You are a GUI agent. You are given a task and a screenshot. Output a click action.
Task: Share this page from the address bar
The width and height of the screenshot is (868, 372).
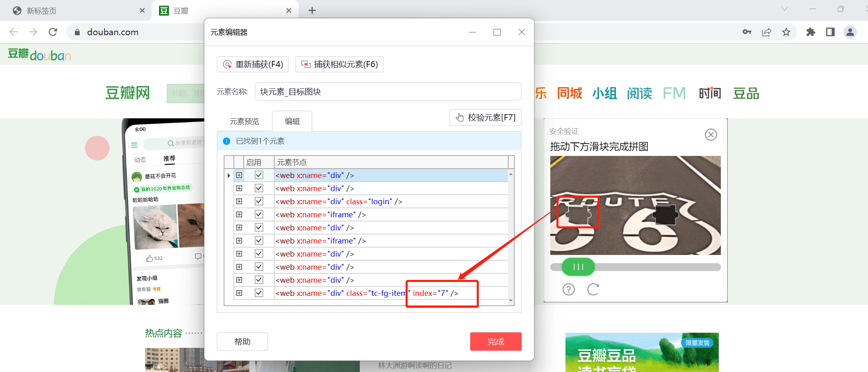[767, 32]
